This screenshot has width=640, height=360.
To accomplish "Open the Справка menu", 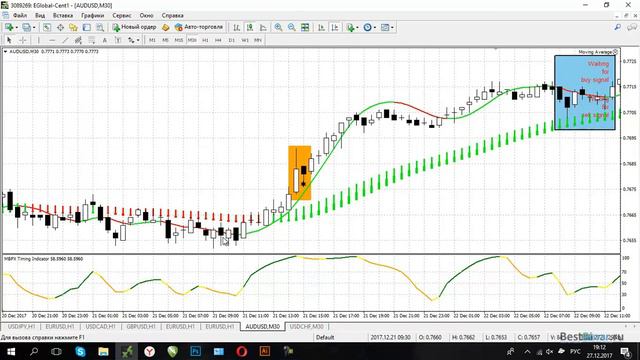I will point(172,16).
